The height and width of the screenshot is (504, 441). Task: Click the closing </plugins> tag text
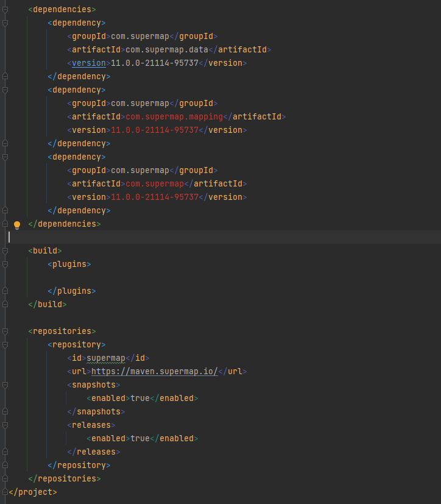72,291
